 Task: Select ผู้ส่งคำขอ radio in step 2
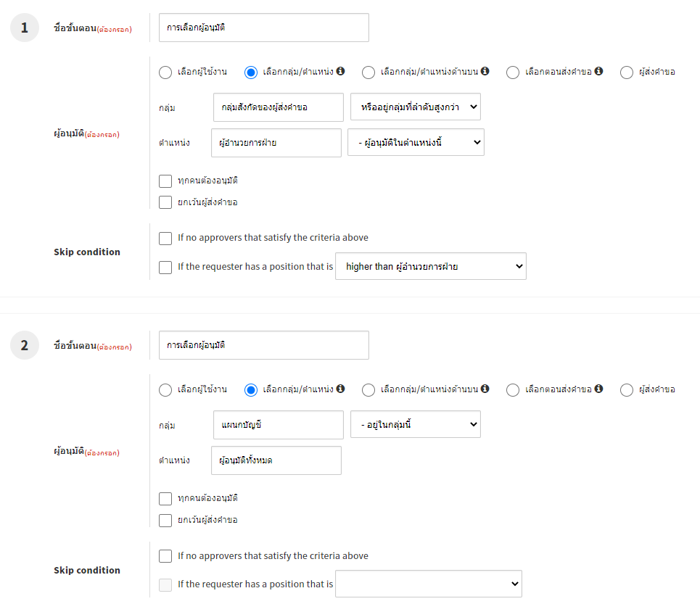tap(627, 389)
